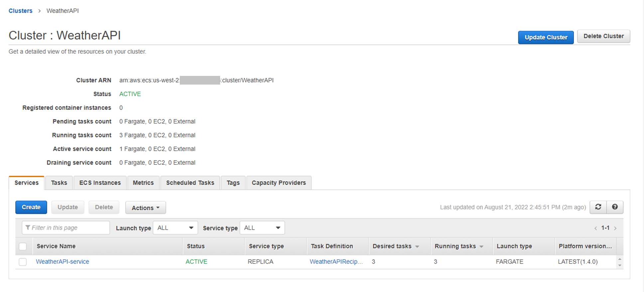The image size is (644, 292).
Task: Click the FARGATE launch type cell
Action: point(510,262)
